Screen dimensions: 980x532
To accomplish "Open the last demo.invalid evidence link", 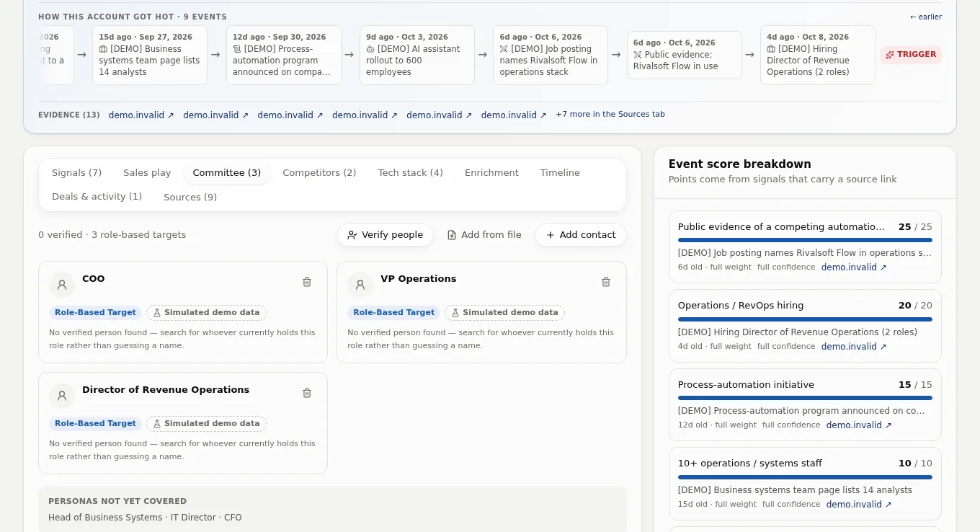I will coord(514,115).
